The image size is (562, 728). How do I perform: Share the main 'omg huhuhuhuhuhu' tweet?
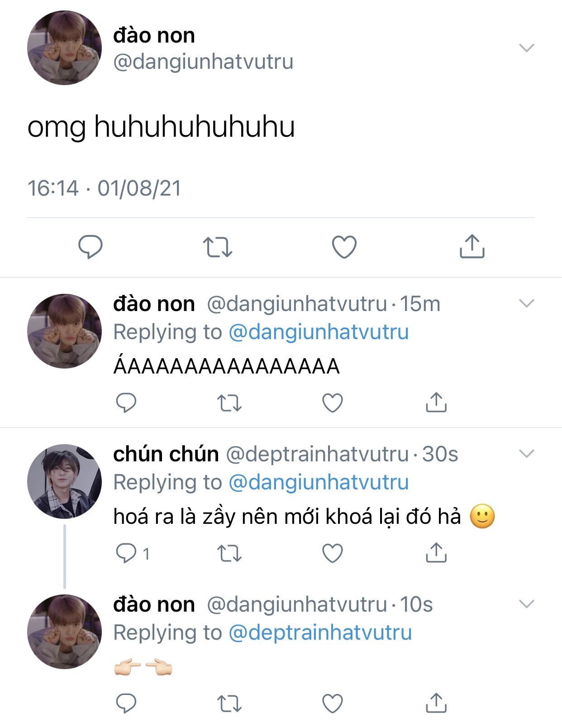point(472,246)
